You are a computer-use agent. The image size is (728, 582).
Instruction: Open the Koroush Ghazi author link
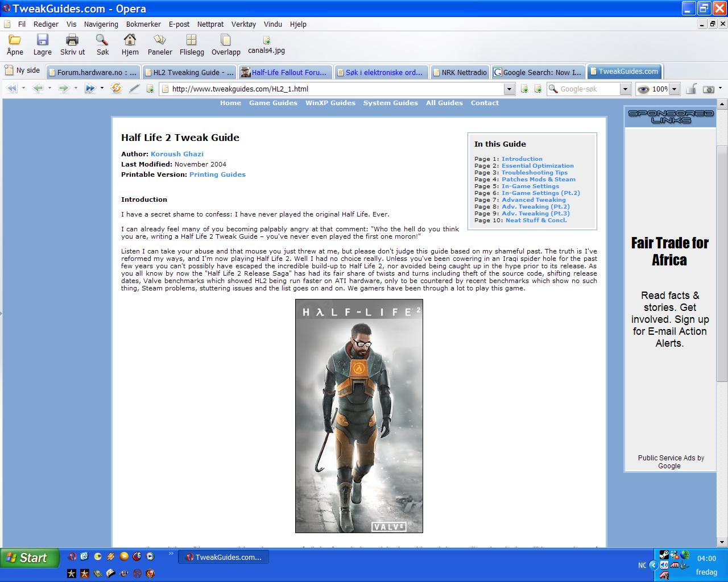177,154
